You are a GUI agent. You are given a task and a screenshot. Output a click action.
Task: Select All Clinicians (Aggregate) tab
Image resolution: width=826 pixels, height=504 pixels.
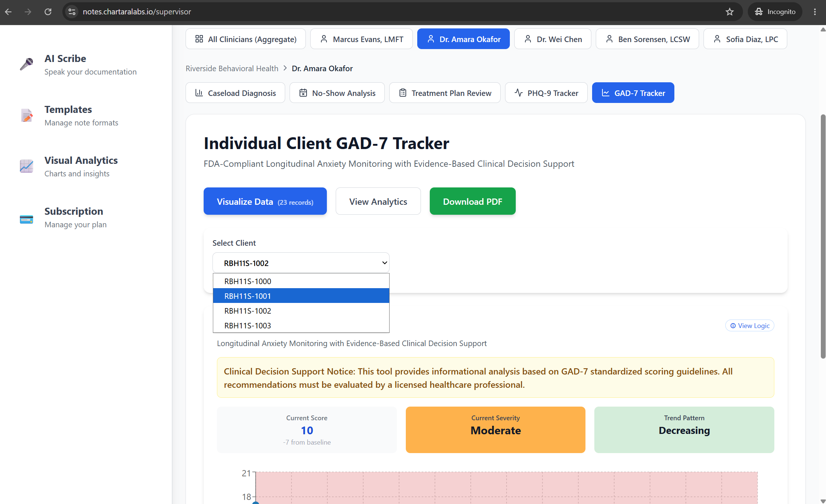pyautogui.click(x=246, y=39)
